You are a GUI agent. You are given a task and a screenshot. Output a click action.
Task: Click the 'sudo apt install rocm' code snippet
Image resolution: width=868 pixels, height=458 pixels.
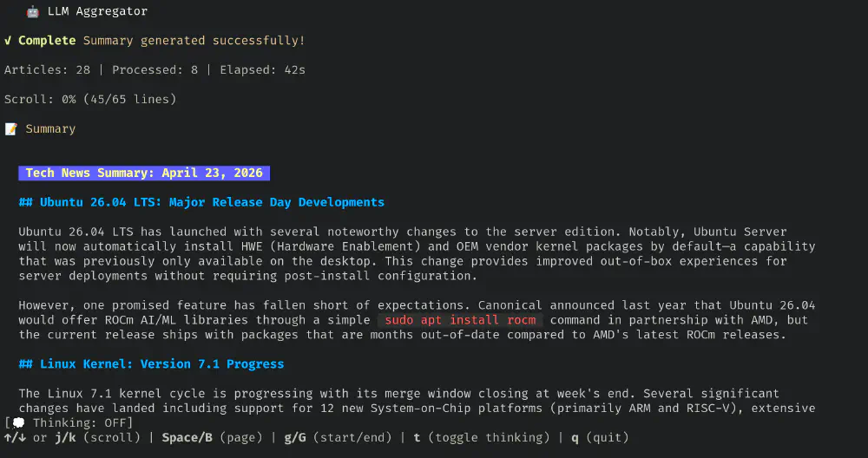pyautogui.click(x=460, y=320)
